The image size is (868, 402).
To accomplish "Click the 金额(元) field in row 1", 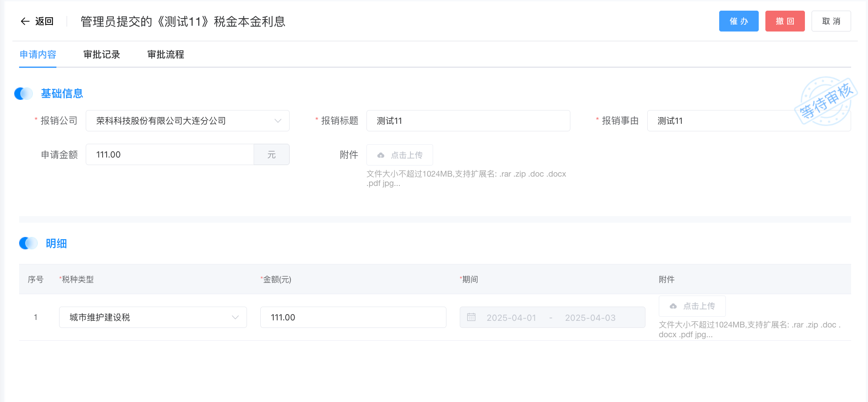I will pyautogui.click(x=353, y=317).
